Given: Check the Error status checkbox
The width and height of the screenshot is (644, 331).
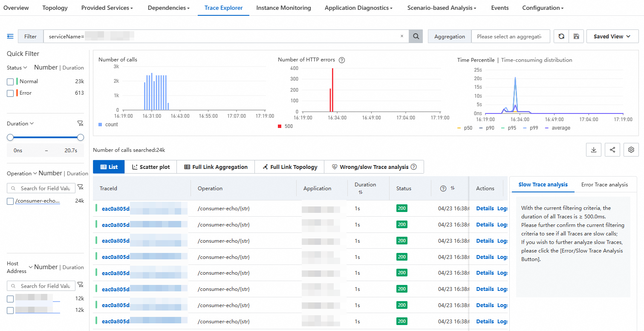Looking at the screenshot, I should [x=10, y=93].
